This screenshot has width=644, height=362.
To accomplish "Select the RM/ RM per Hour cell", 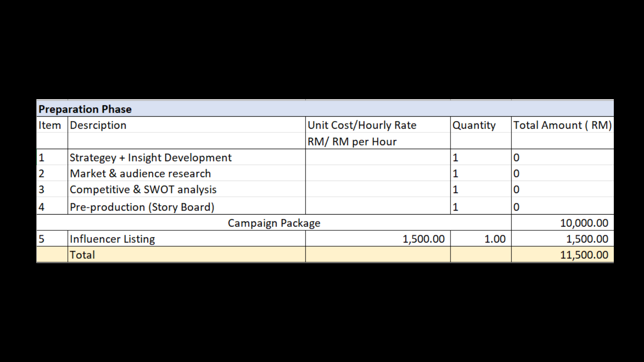I will (378, 141).
